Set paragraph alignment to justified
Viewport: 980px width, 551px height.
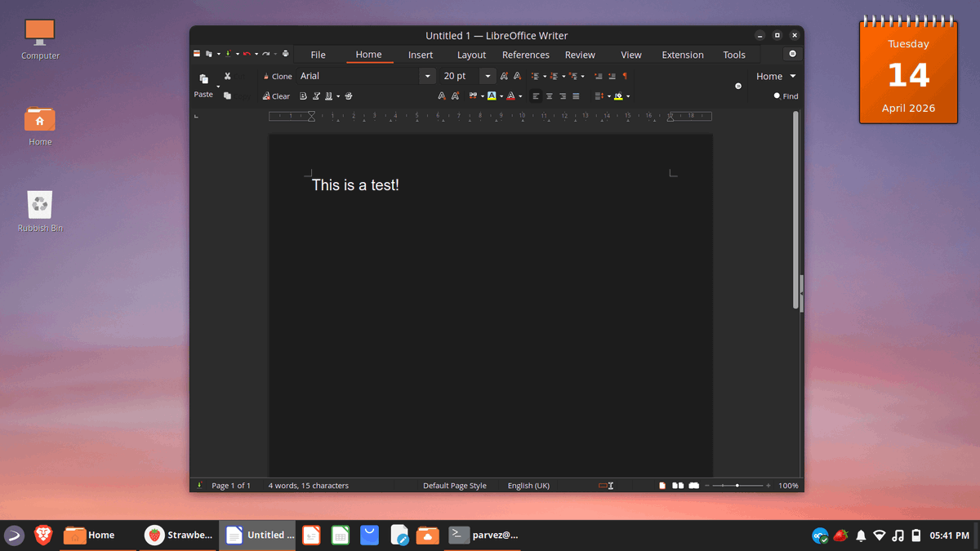(x=576, y=96)
